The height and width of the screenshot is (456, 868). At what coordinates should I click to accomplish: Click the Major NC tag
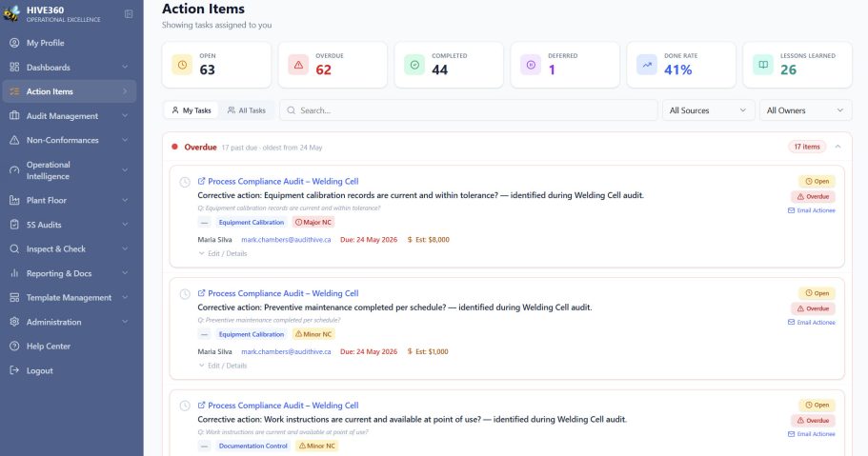[x=313, y=222]
